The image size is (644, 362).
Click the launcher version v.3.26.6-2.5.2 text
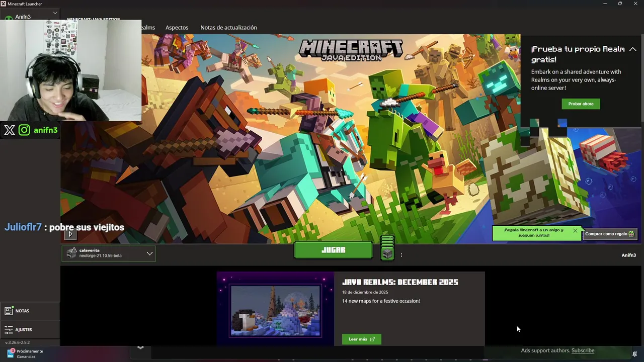coord(17,342)
